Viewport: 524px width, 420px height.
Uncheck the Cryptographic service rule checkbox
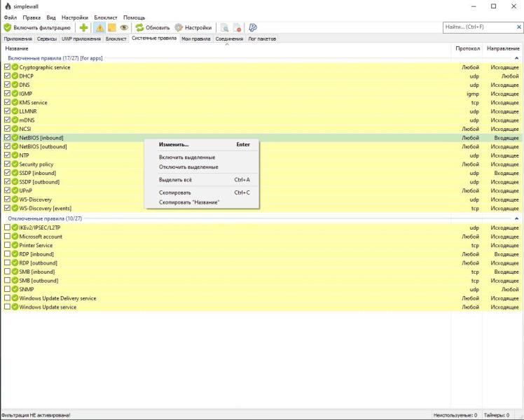7,66
